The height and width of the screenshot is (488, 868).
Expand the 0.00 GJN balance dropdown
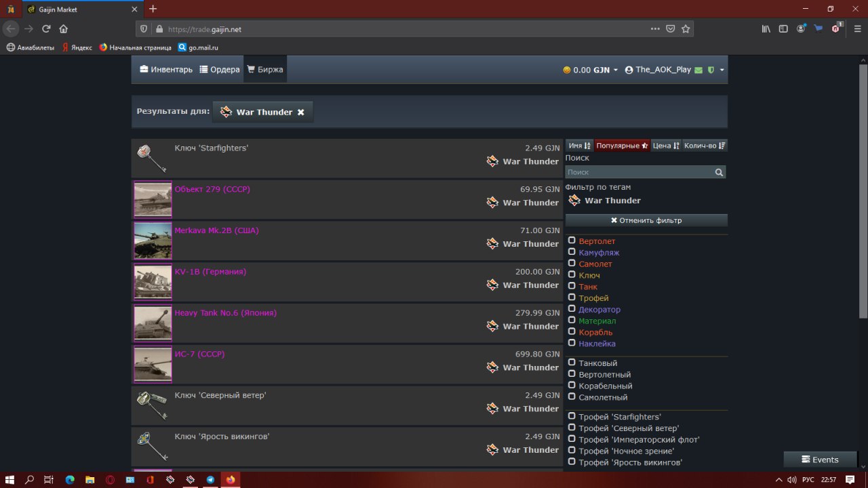591,70
